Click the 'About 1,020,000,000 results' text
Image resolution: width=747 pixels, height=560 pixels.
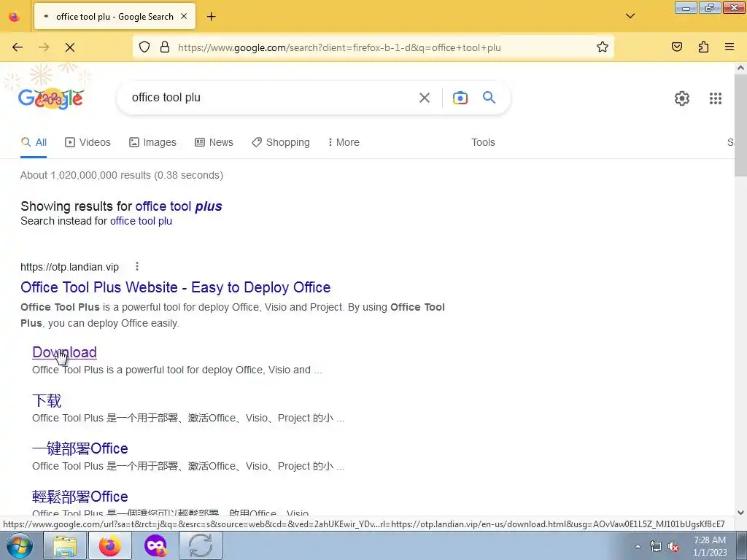(122, 175)
